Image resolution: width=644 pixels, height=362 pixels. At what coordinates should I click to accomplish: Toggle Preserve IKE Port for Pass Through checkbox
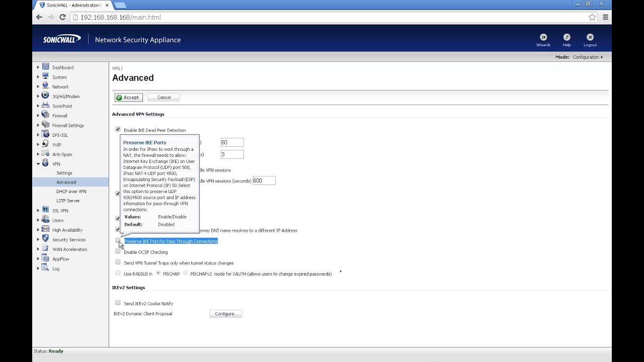point(118,241)
